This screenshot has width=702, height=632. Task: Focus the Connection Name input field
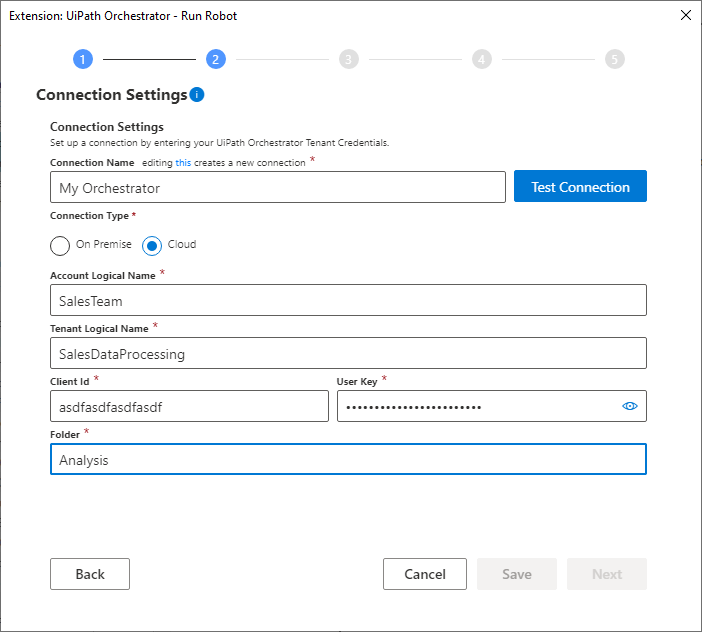[x=278, y=187]
